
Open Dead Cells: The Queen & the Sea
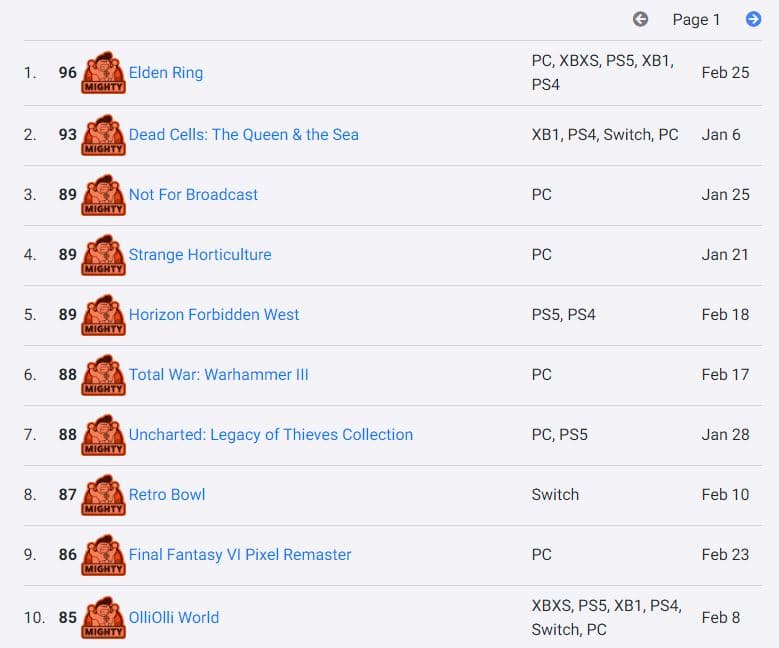(243, 135)
